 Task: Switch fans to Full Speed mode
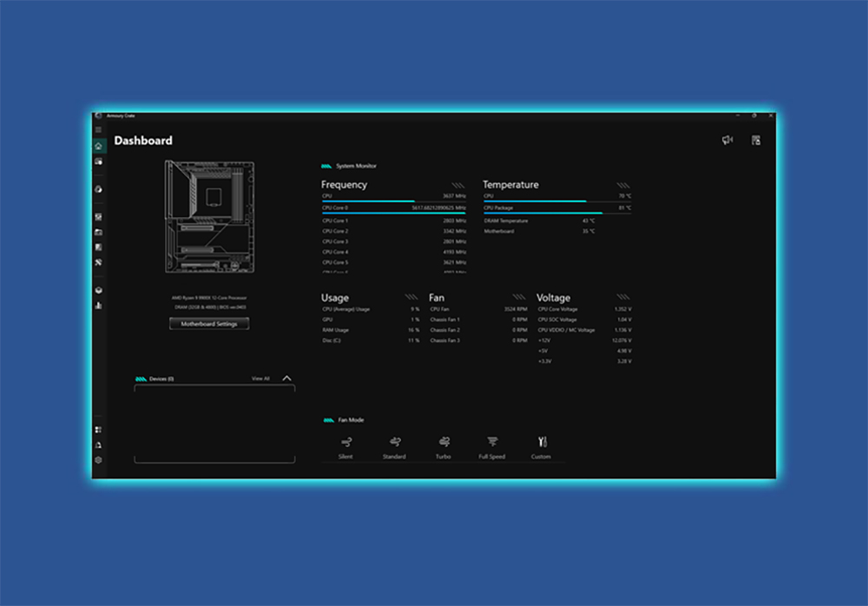click(491, 445)
